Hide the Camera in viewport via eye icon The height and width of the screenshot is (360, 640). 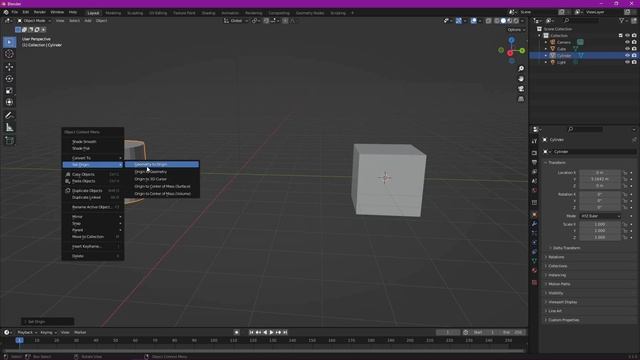(x=627, y=42)
